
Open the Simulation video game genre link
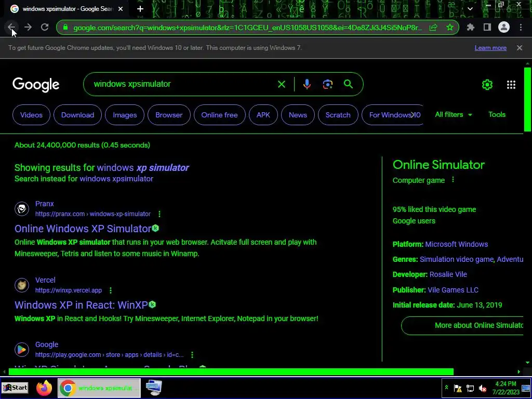point(457,260)
